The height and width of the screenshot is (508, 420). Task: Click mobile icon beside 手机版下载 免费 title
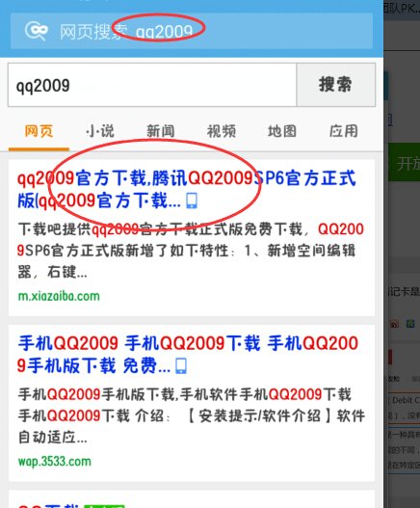pyautogui.click(x=181, y=366)
